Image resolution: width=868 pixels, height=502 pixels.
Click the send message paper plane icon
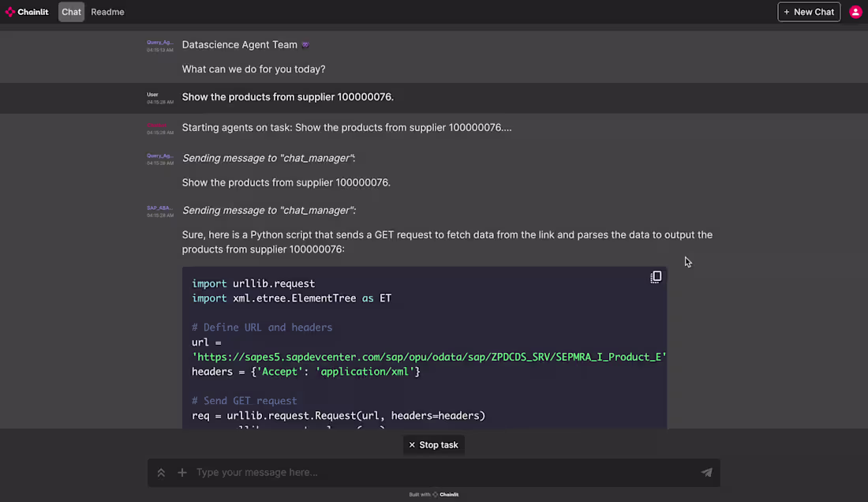(x=706, y=473)
